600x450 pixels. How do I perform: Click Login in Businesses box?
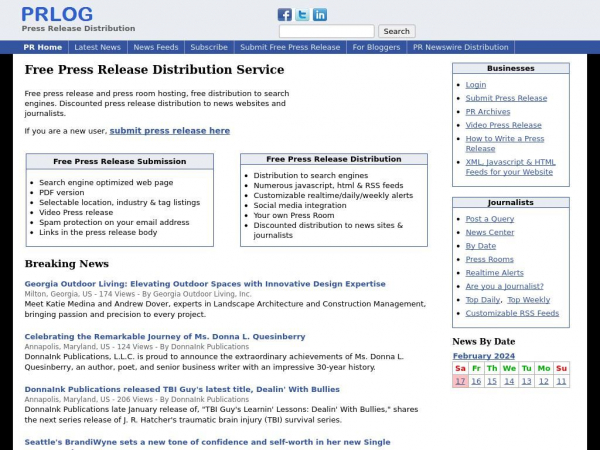click(476, 85)
